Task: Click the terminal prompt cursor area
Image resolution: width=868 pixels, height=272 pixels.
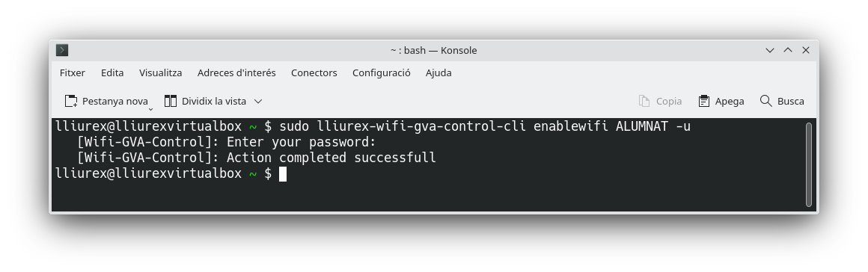Action: tap(282, 173)
